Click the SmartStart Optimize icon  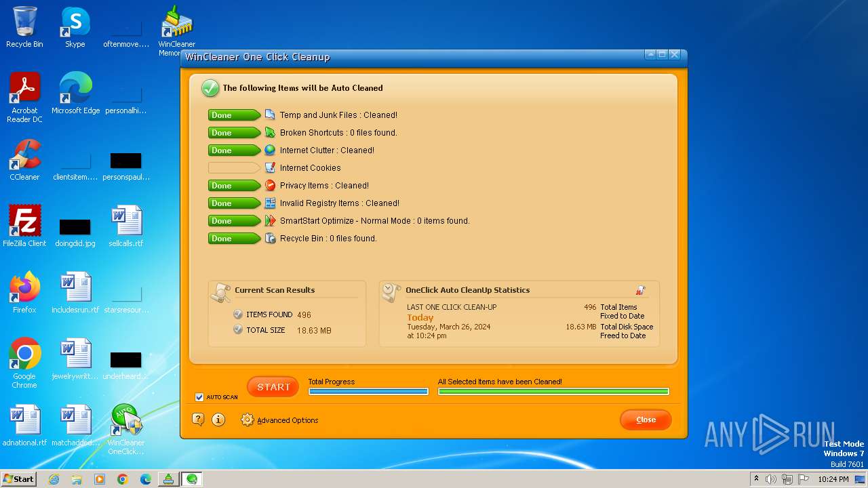270,220
